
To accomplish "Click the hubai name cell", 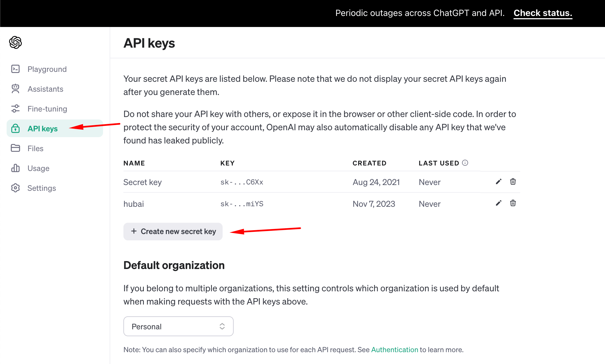I will tap(134, 204).
